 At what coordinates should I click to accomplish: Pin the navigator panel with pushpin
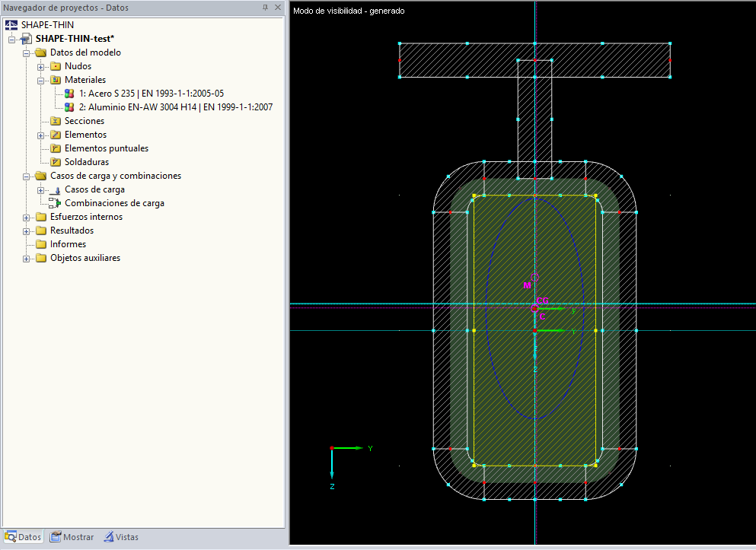point(265,8)
